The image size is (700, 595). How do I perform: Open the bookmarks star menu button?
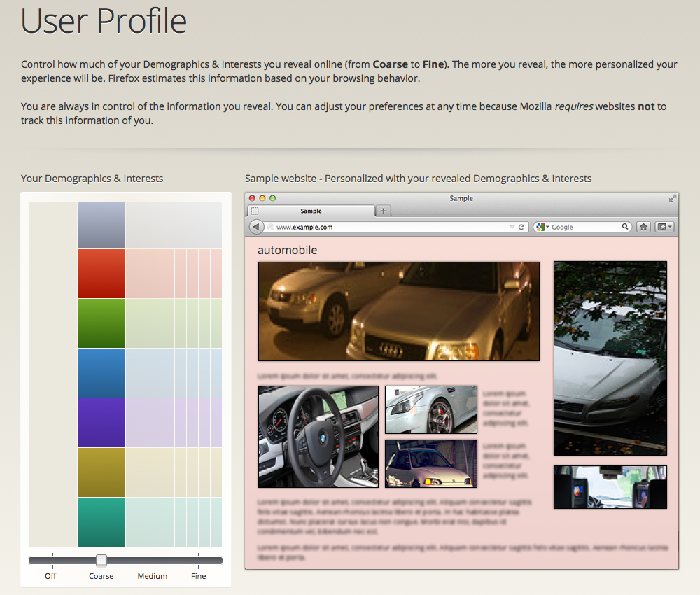pyautogui.click(x=664, y=227)
